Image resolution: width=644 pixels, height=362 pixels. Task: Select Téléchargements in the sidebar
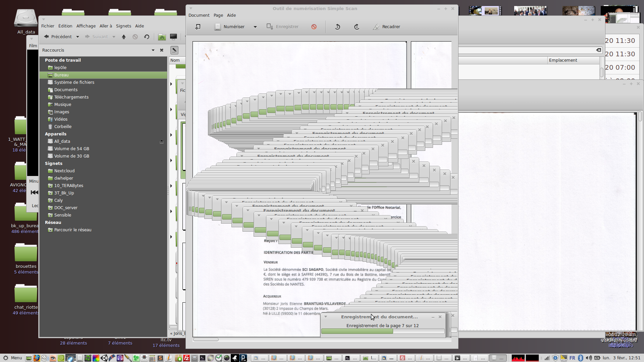tap(71, 97)
